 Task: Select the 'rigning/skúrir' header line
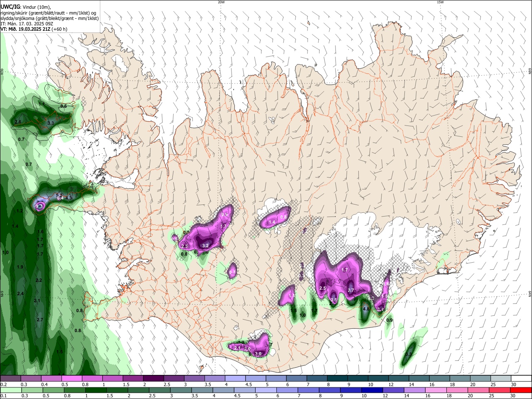(x=48, y=13)
